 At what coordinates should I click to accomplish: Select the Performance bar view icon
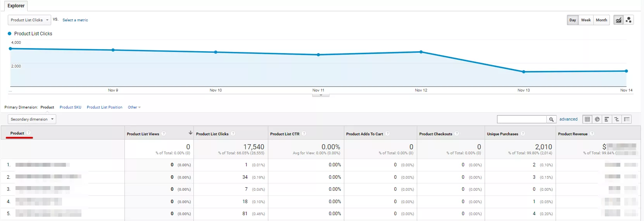[607, 119]
